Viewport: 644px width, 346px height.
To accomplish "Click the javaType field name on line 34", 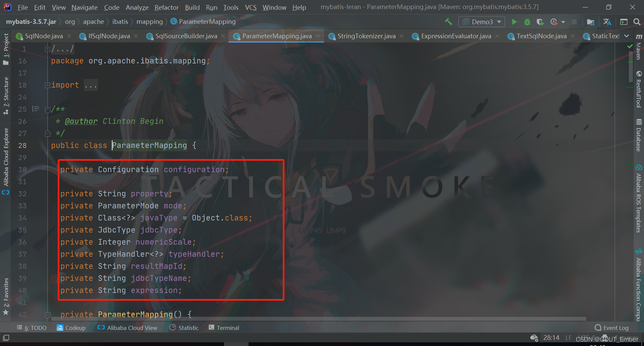I will tap(159, 218).
